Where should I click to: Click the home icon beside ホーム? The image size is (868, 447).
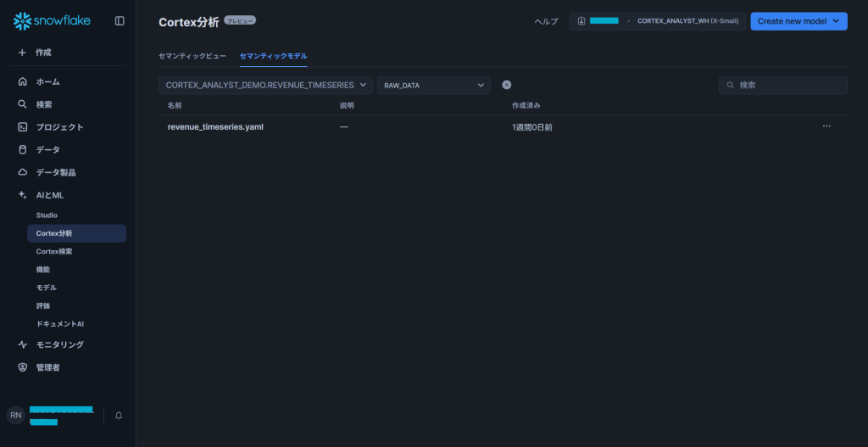point(22,82)
